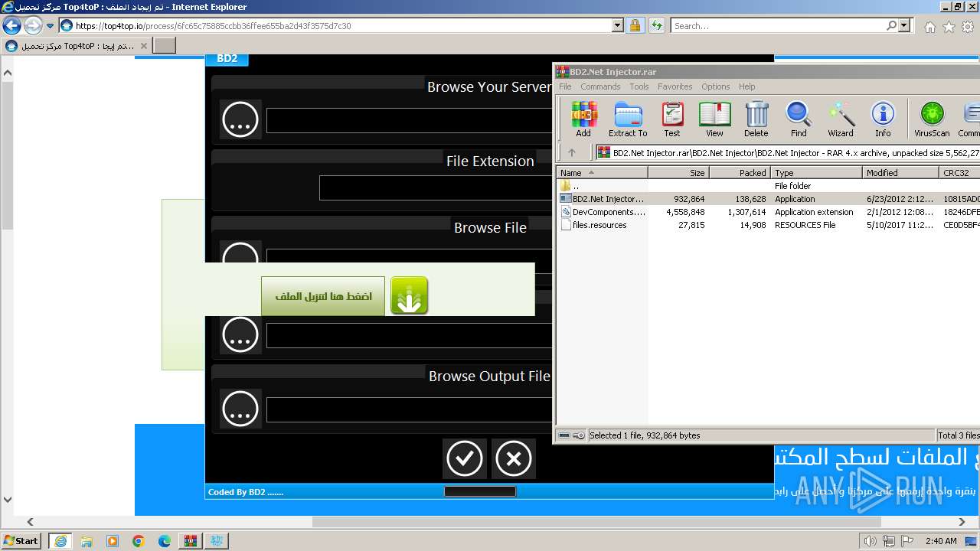The width and height of the screenshot is (980, 551).
Task: Open the File menu in WinRAR
Action: [x=565, y=86]
